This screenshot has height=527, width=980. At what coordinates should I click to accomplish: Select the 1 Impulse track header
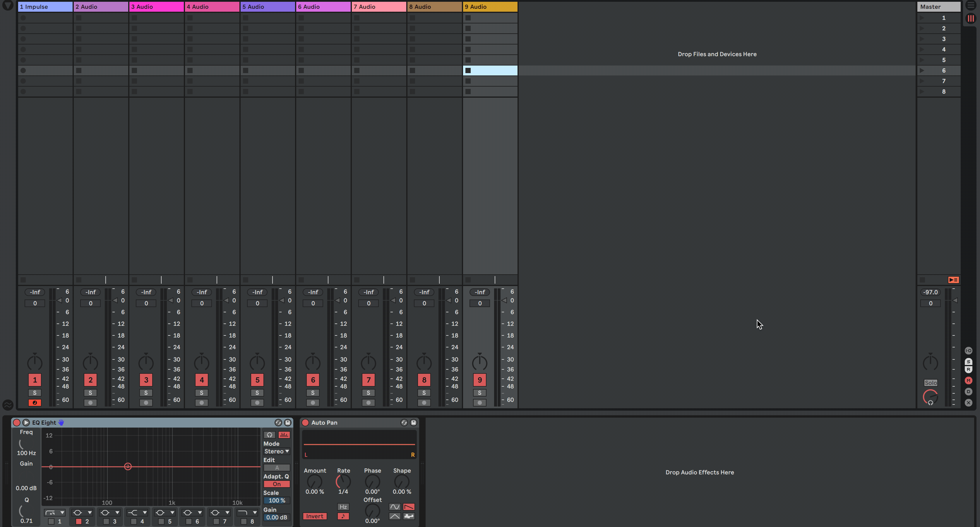[45, 6]
